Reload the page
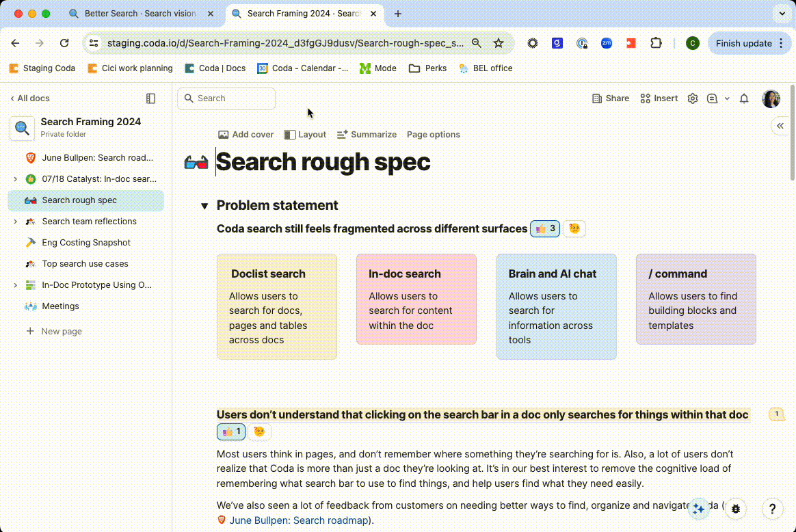Viewport: 796px width, 532px height. [x=64, y=43]
